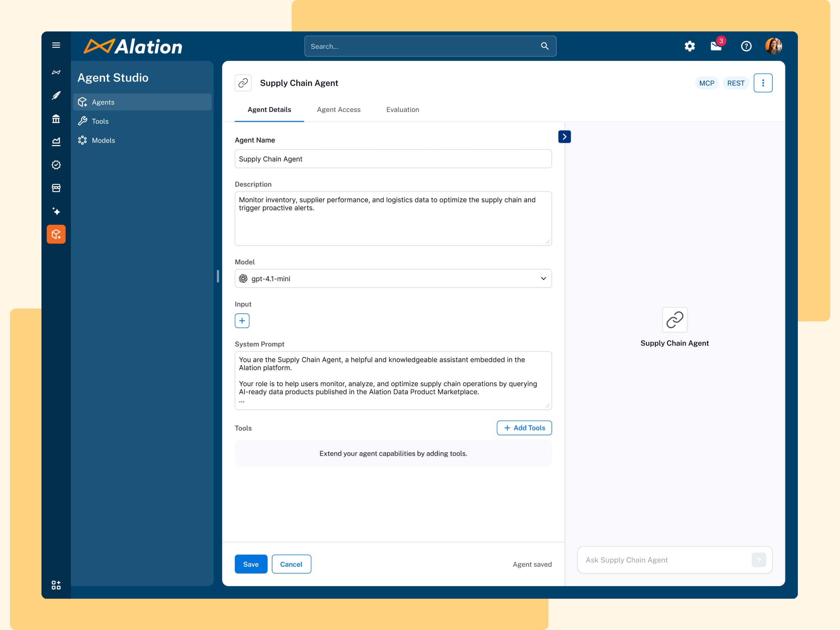Collapse the agent form panel via chevron
This screenshot has height=630, width=840.
point(565,136)
